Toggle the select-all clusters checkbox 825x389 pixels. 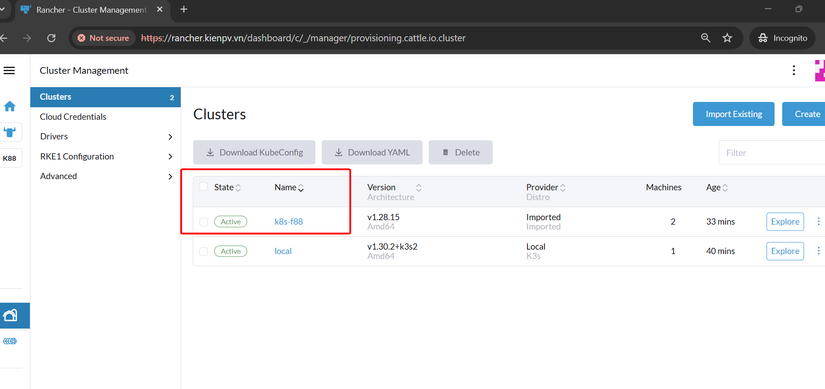(x=203, y=187)
